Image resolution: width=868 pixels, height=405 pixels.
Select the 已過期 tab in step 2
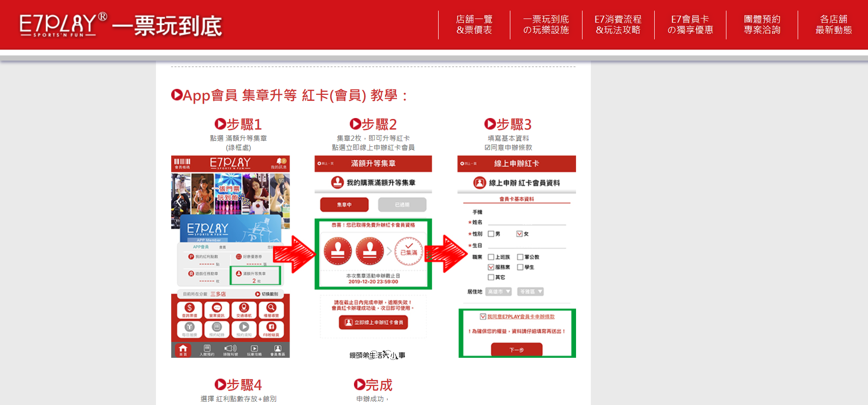tap(402, 205)
